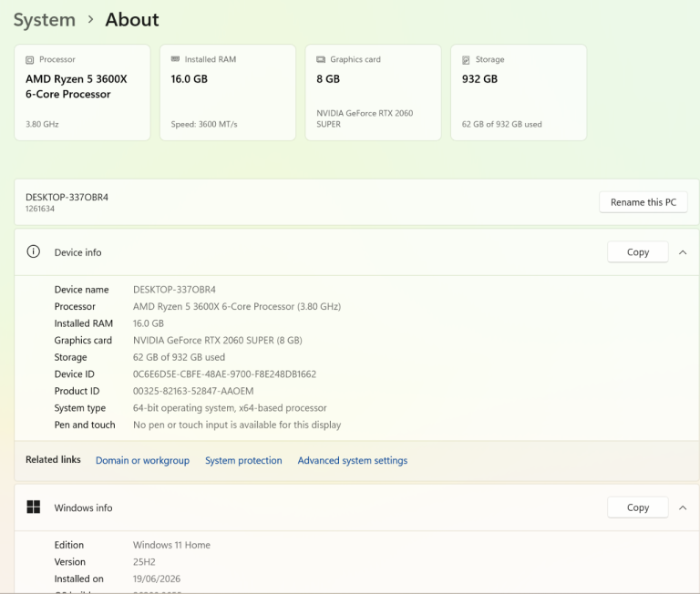
Task: Select the 932 GB Storage card
Action: [x=519, y=92]
